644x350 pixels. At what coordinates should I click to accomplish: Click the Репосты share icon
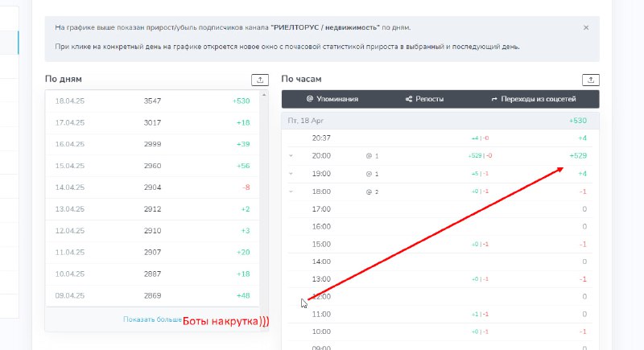tap(409, 99)
